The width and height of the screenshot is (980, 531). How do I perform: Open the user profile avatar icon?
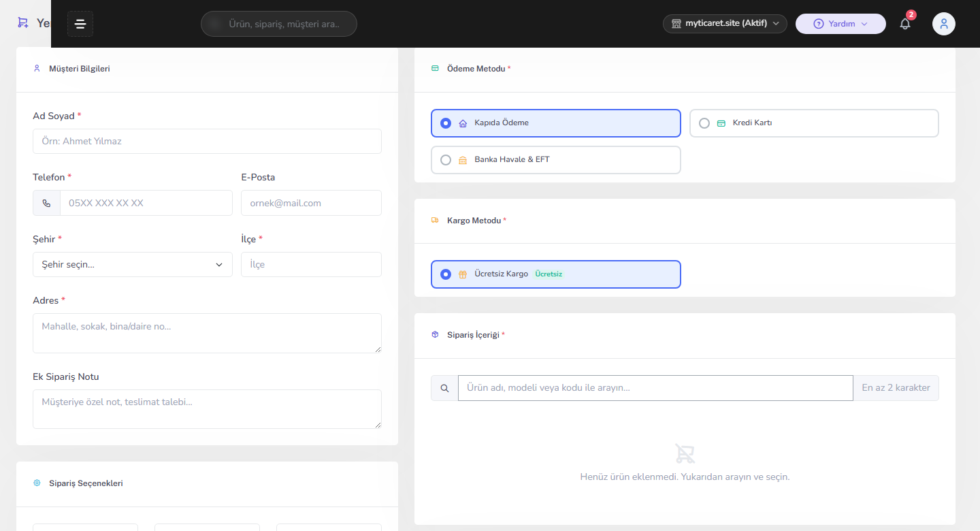pos(944,24)
